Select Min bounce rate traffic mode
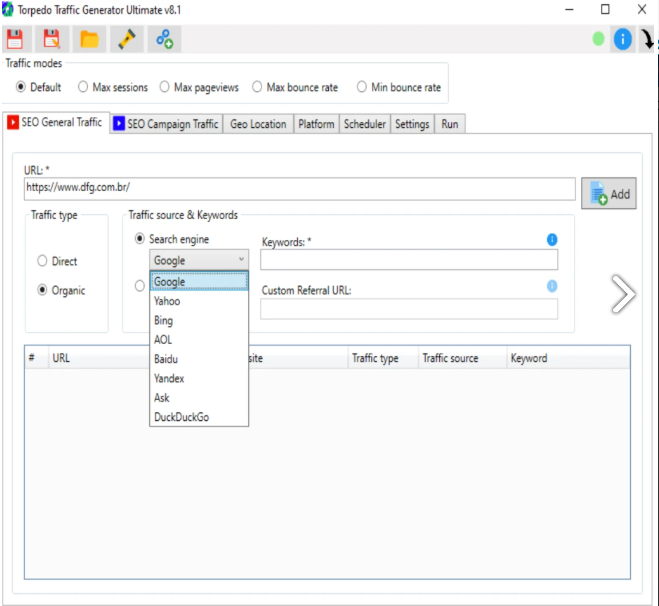The width and height of the screenshot is (659, 606). 362,87
